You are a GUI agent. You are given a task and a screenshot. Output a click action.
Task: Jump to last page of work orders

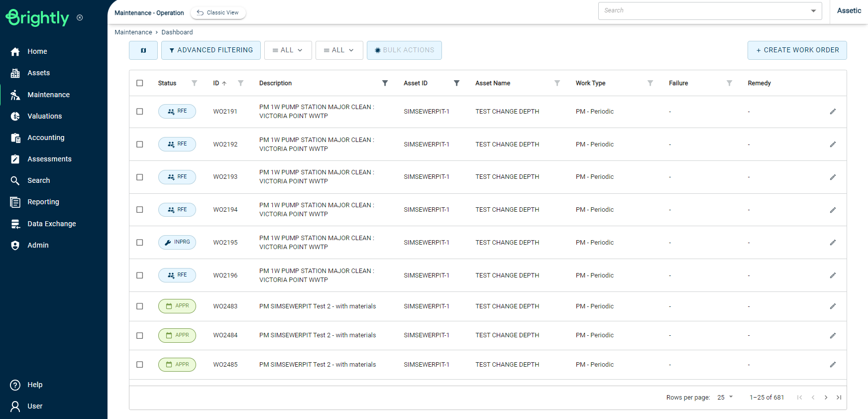839,398
